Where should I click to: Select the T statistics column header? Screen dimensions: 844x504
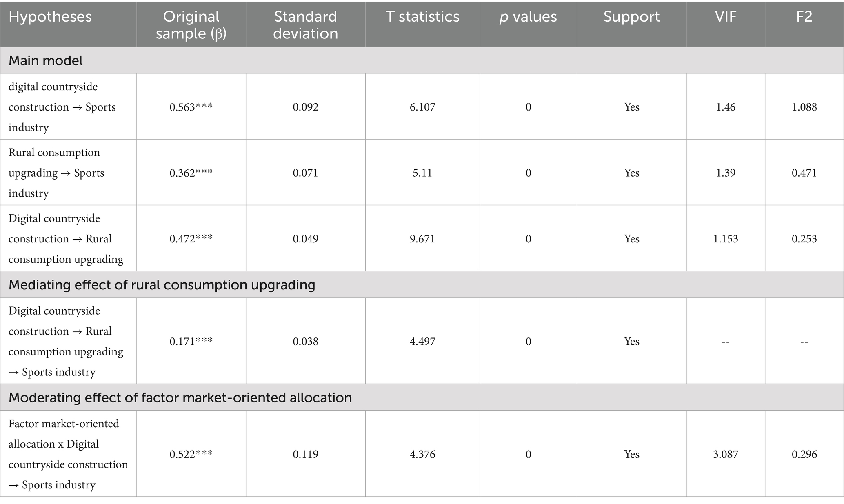[422, 17]
